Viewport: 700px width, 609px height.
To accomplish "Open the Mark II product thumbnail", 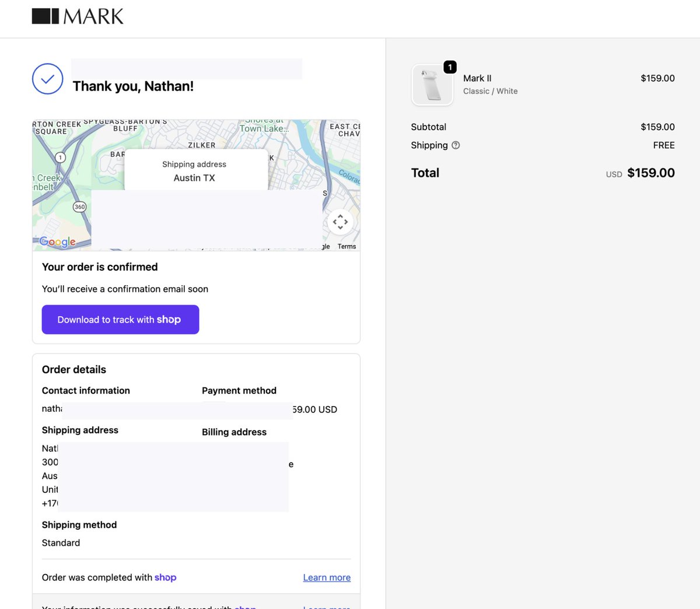I will 432,85.
